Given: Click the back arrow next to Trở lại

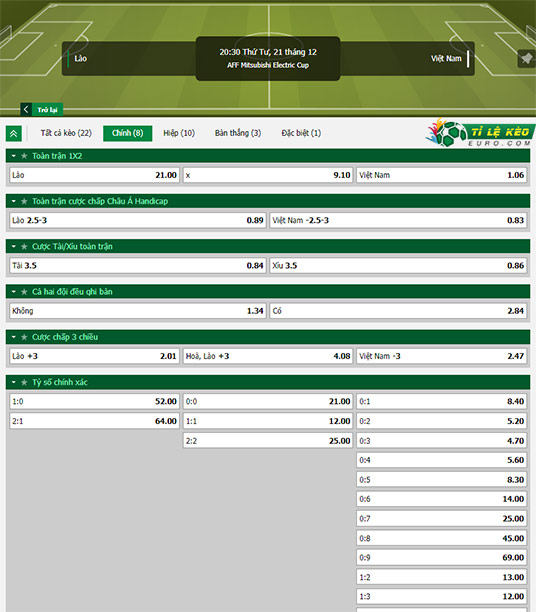Looking at the screenshot, I should (x=26, y=109).
